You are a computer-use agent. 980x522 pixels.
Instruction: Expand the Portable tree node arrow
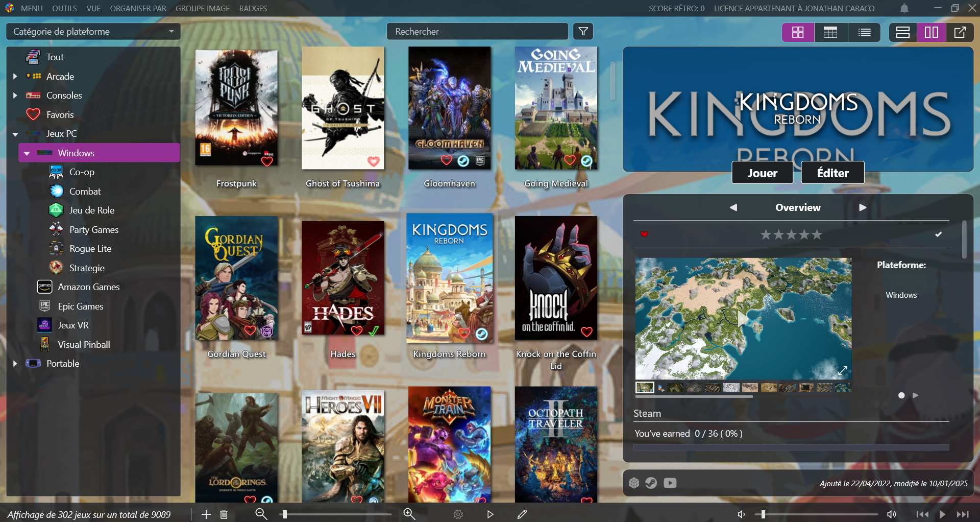point(15,364)
